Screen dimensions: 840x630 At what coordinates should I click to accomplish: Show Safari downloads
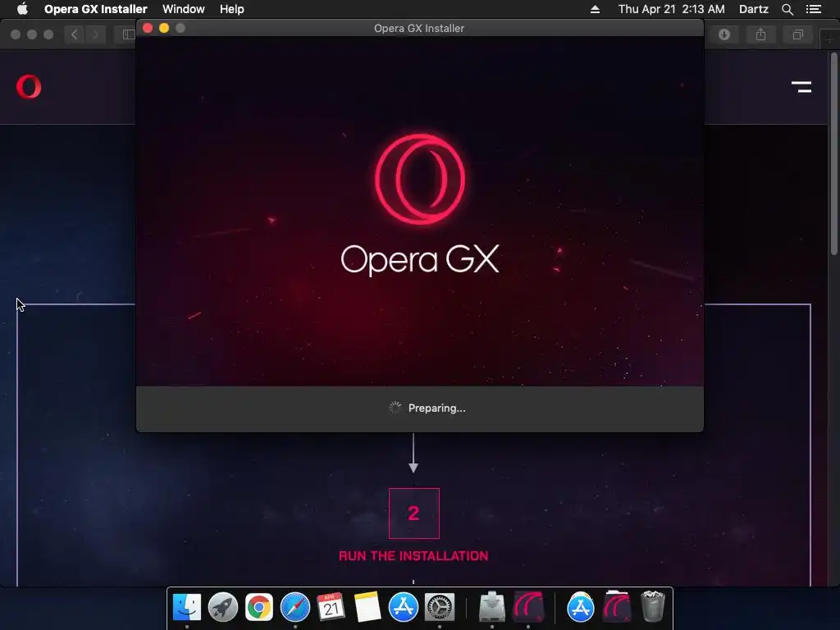[724, 34]
